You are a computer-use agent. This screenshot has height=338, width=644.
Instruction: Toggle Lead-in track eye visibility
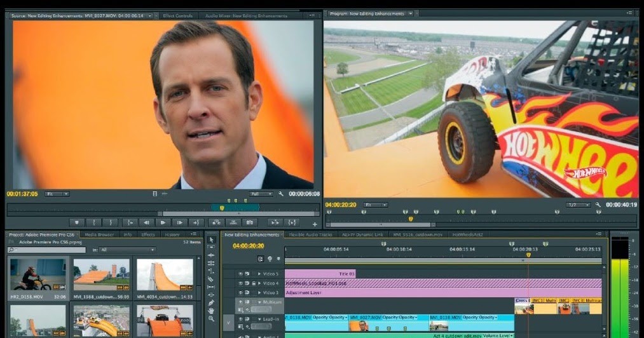[241, 319]
